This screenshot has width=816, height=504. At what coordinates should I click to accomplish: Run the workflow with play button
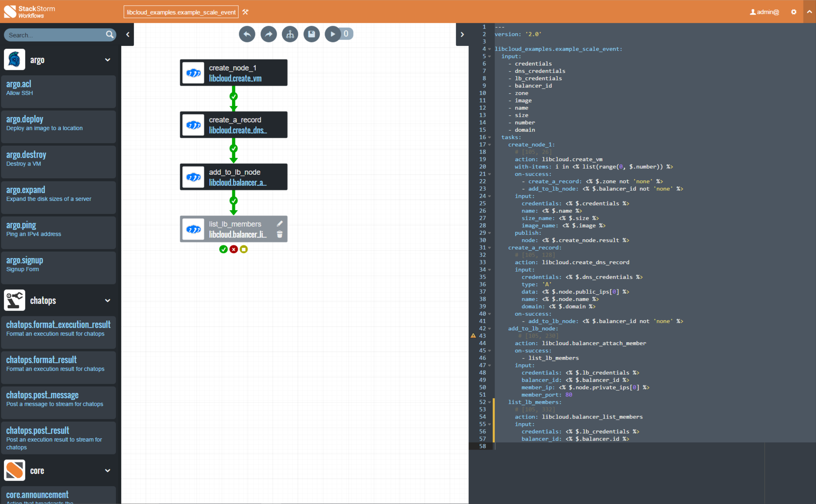click(x=333, y=34)
